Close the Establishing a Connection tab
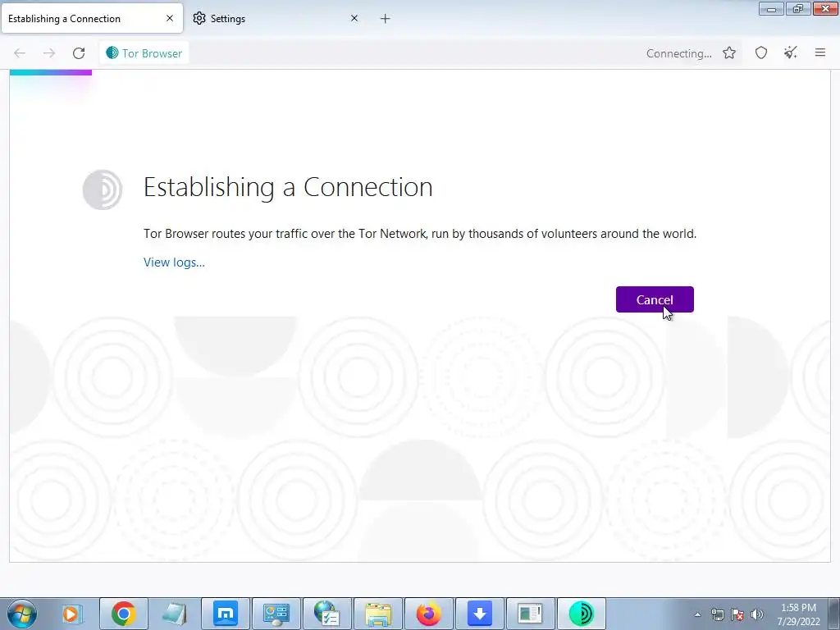This screenshot has height=630, width=840. 170,18
